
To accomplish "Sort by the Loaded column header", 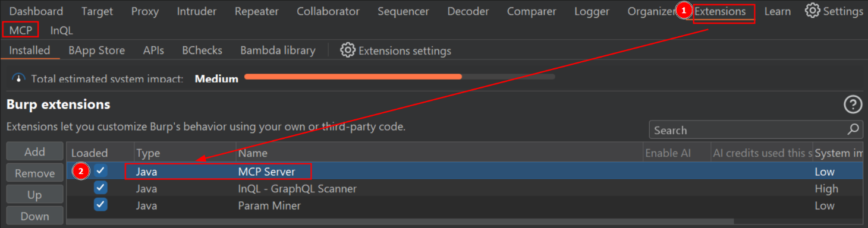I will click(x=100, y=153).
